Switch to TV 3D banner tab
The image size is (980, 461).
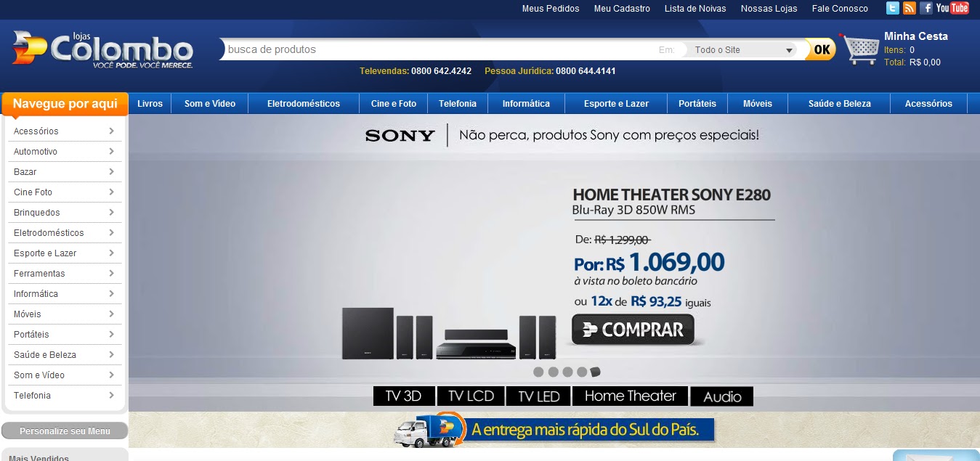(x=404, y=396)
